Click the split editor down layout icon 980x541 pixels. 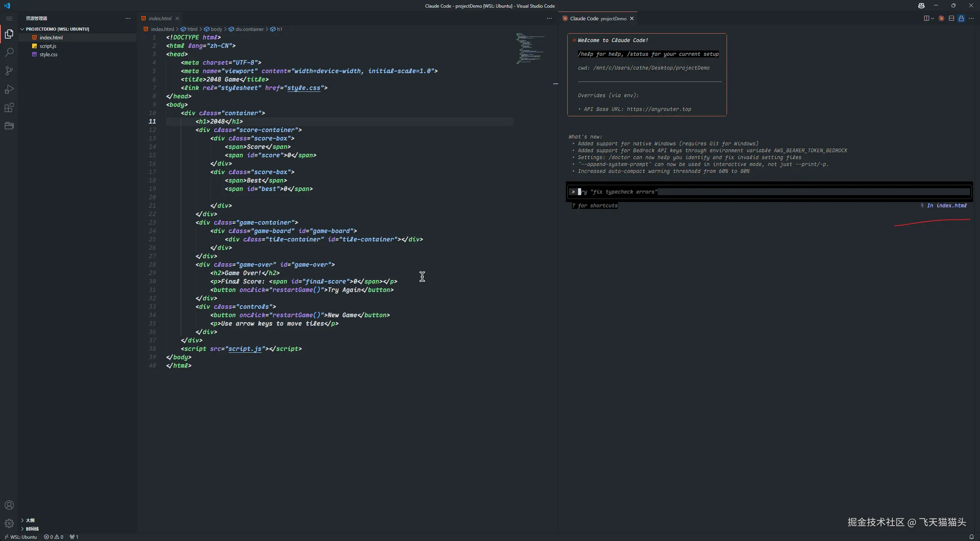click(951, 18)
